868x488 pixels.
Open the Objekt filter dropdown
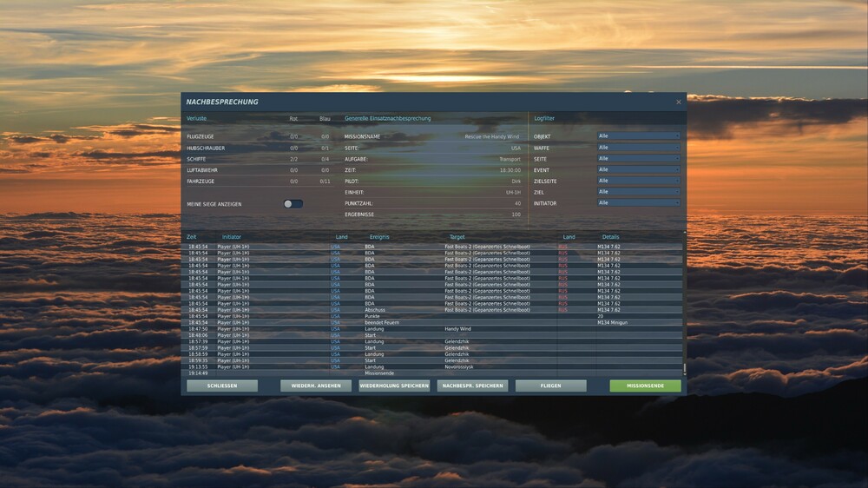638,135
